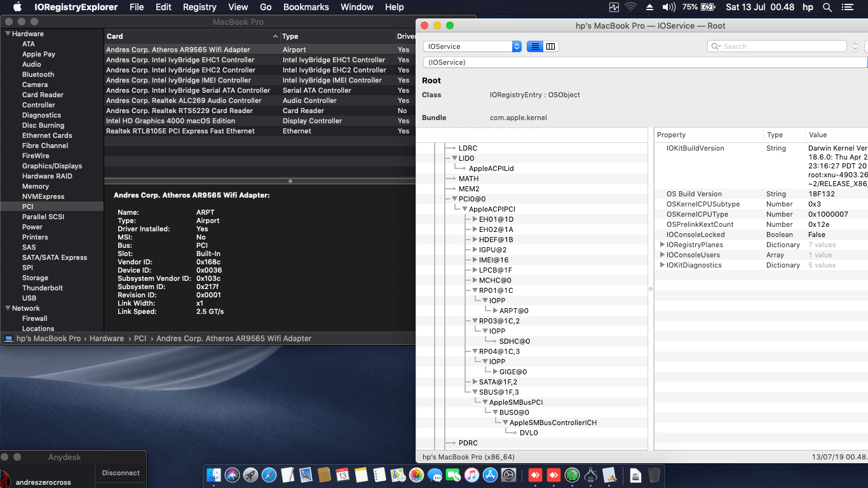Open App Store from the Dock

click(x=490, y=475)
